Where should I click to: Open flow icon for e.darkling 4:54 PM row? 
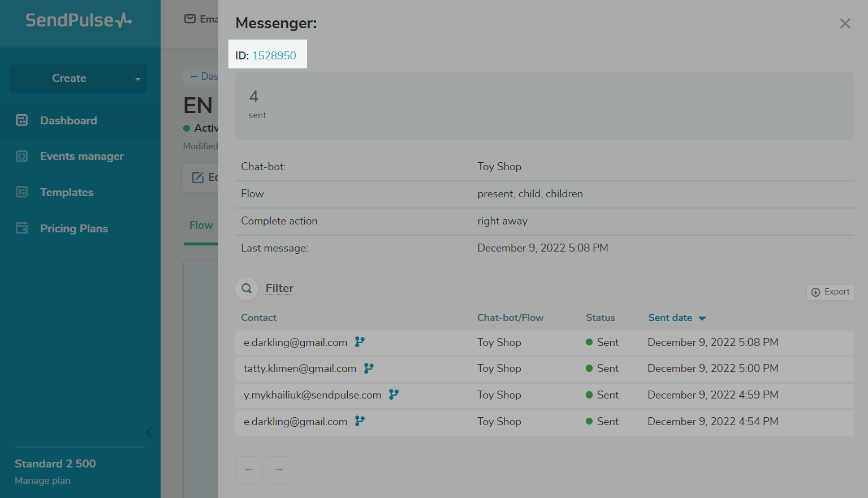point(360,421)
